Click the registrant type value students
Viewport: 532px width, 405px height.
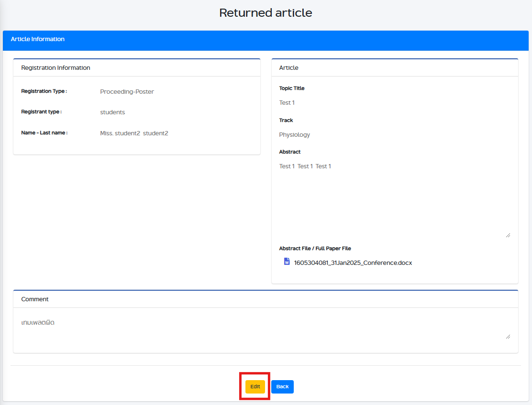(x=112, y=112)
